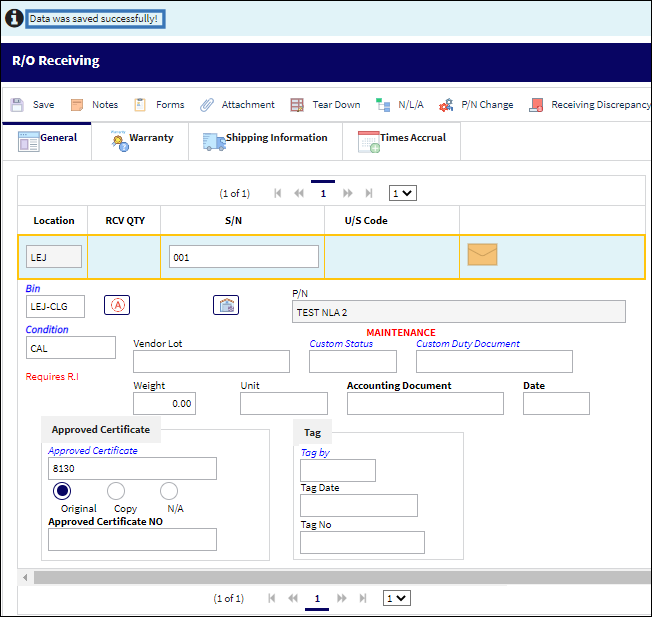Click the info icon beside the saved message
Image resolution: width=652 pixels, height=617 pixels.
click(x=14, y=18)
